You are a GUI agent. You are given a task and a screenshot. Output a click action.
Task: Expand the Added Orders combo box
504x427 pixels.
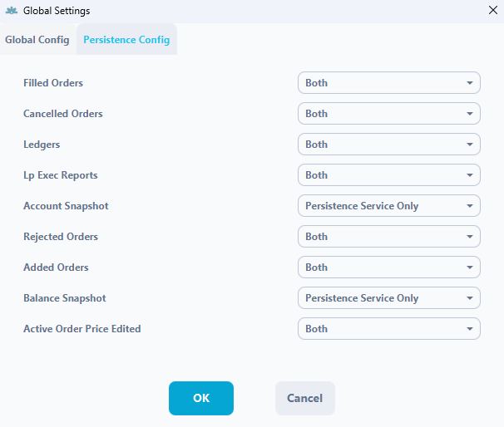389,267
